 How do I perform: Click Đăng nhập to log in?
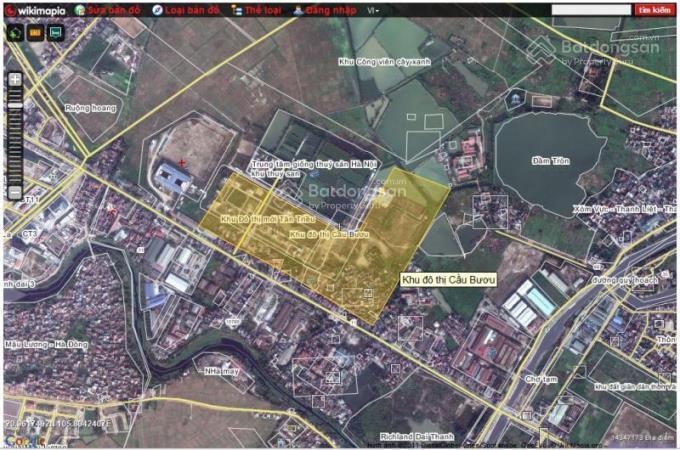point(325,10)
